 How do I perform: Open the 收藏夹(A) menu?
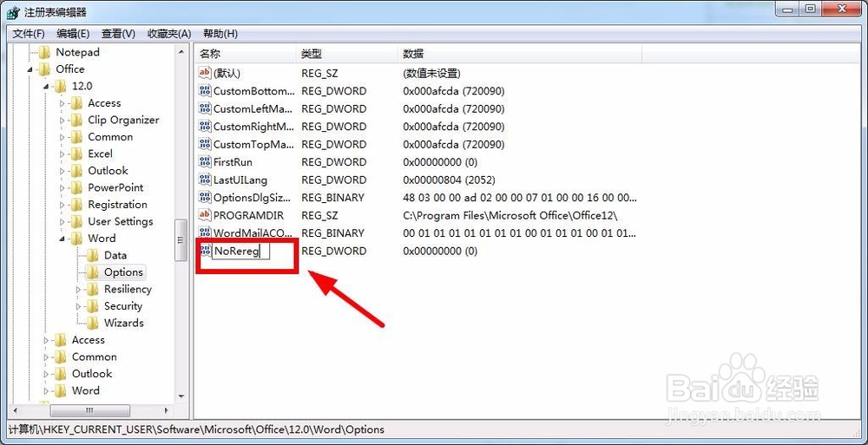(169, 34)
